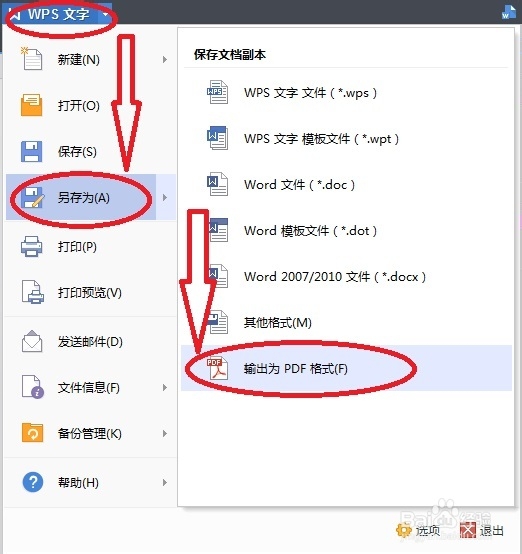Viewport: 522px width, 554px height.
Task: Click the Save As floppy pencil icon
Action: 32,198
